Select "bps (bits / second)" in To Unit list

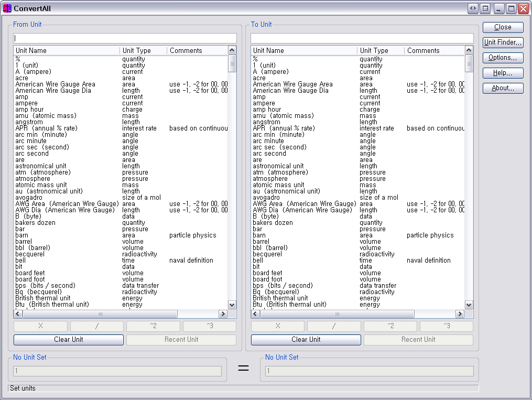pos(283,286)
